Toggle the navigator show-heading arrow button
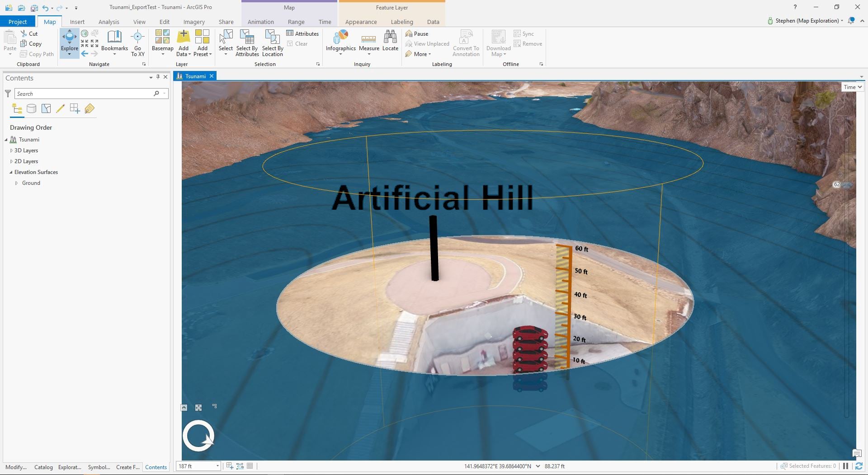The image size is (868, 475). point(184,408)
